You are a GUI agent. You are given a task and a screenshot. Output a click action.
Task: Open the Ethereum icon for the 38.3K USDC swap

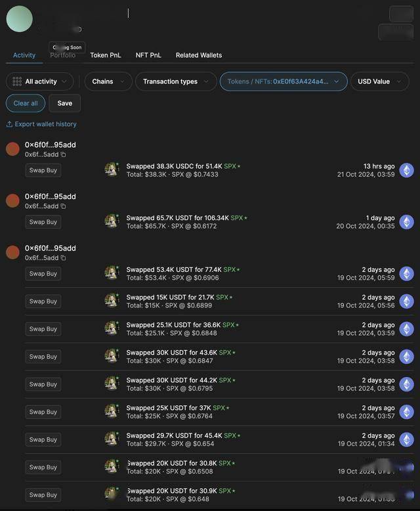pos(407,170)
